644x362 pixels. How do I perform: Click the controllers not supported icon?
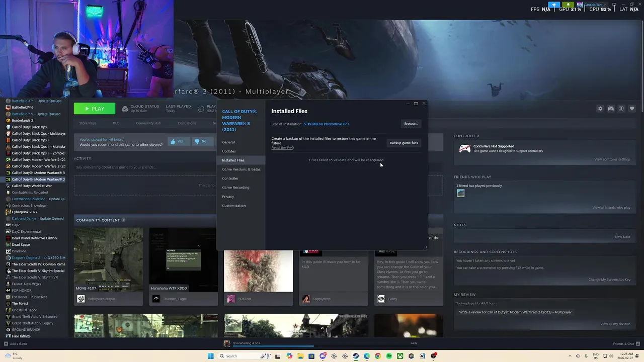[x=465, y=148]
